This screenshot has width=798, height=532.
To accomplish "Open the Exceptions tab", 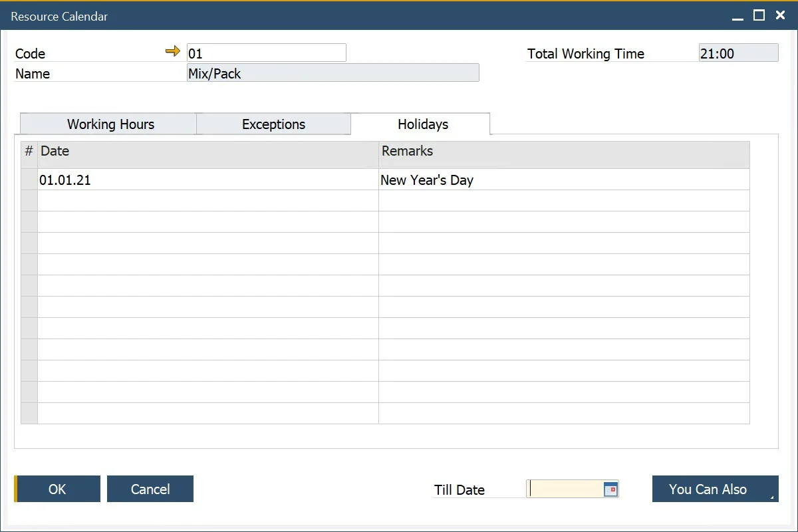I will tap(273, 124).
